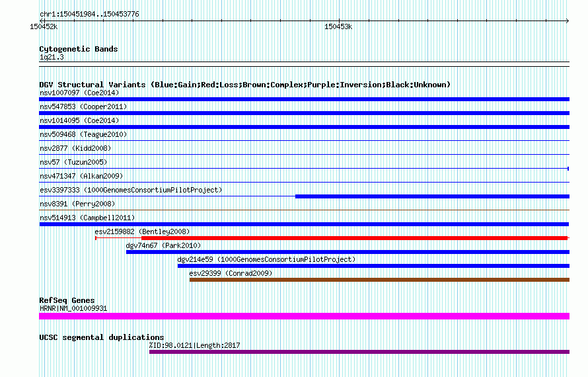Select the Cytogenetic Bands track title
588x377 pixels.
(x=79, y=49)
